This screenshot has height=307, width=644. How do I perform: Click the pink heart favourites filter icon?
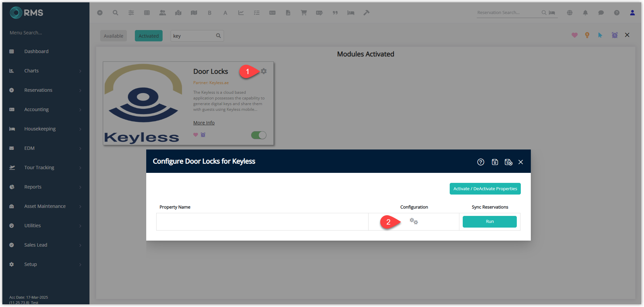(x=575, y=35)
